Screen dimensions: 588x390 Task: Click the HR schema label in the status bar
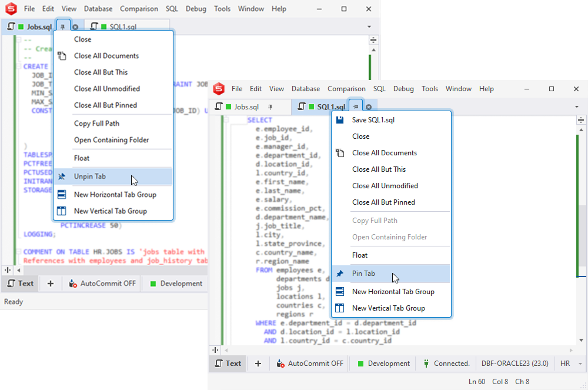point(565,364)
